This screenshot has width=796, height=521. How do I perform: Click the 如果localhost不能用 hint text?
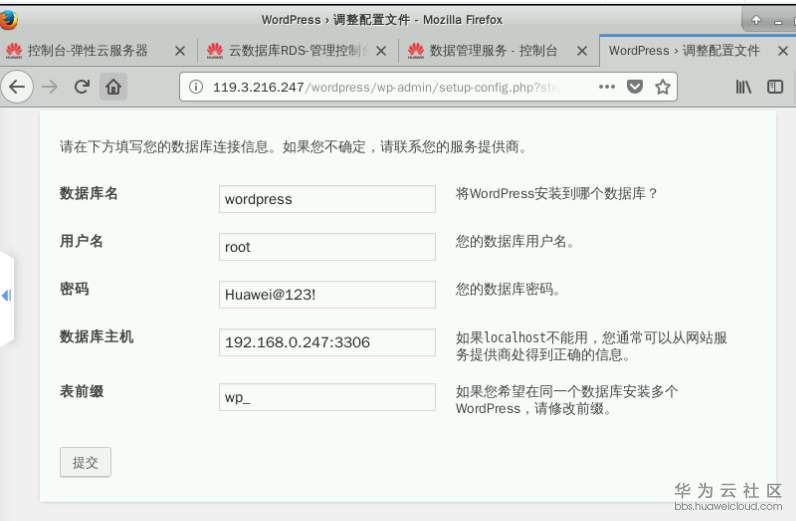[591, 346]
